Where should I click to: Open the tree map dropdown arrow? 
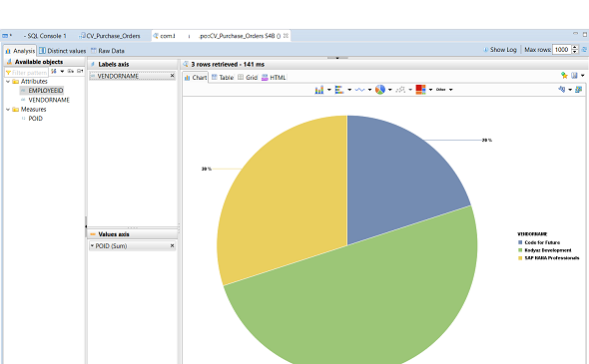(x=431, y=90)
